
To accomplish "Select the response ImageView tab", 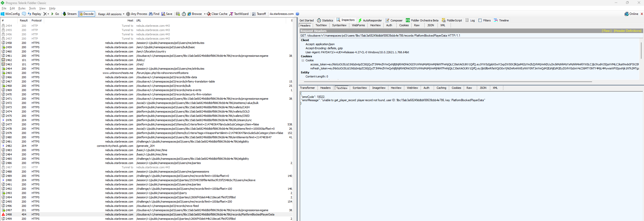I will [379, 88].
